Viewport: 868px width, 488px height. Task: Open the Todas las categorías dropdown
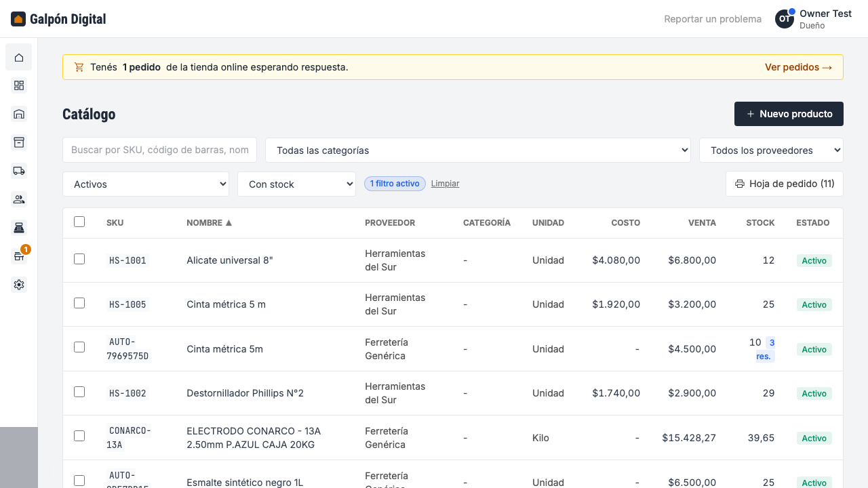point(478,150)
